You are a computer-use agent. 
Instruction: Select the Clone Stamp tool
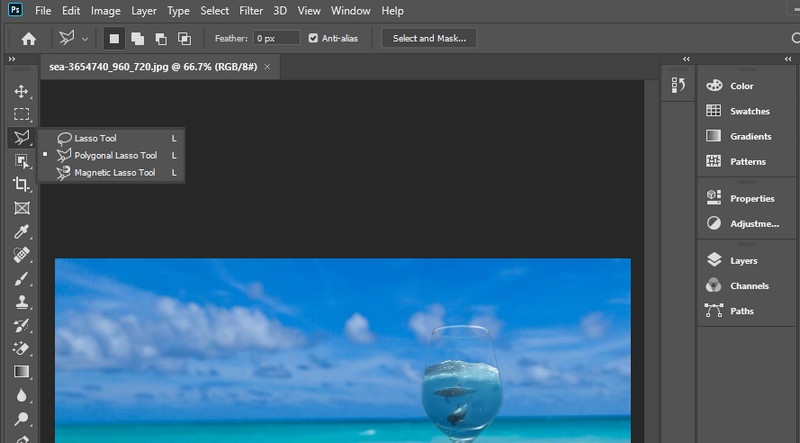click(21, 302)
